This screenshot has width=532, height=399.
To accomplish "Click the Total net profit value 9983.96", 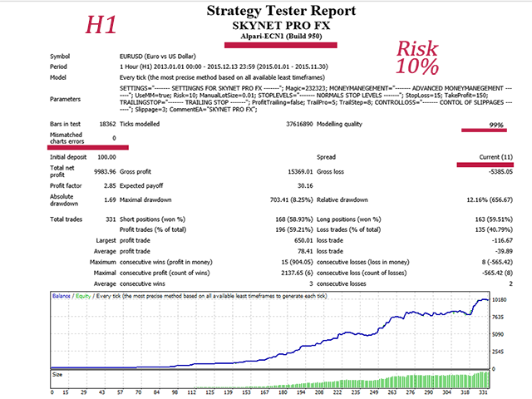I will 105,172.
